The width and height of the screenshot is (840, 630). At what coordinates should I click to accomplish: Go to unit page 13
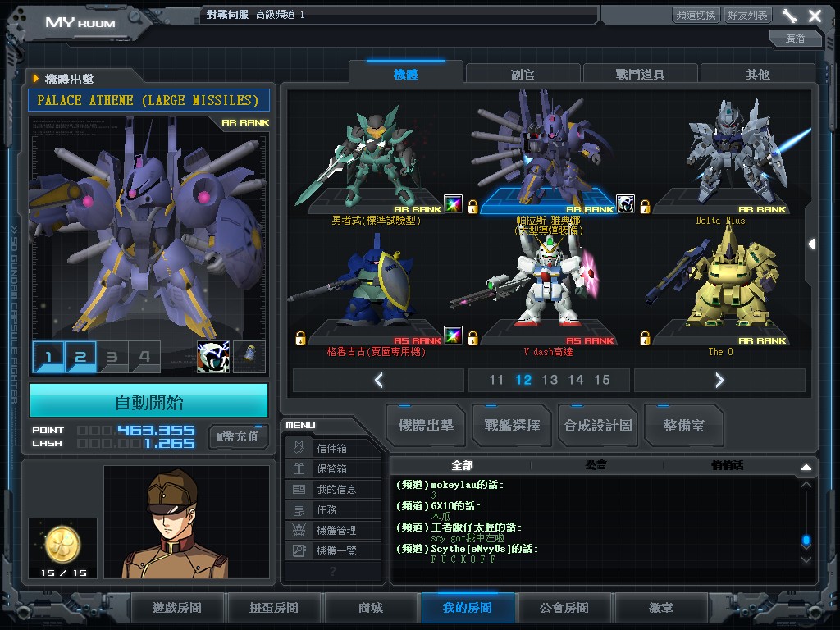(x=550, y=380)
